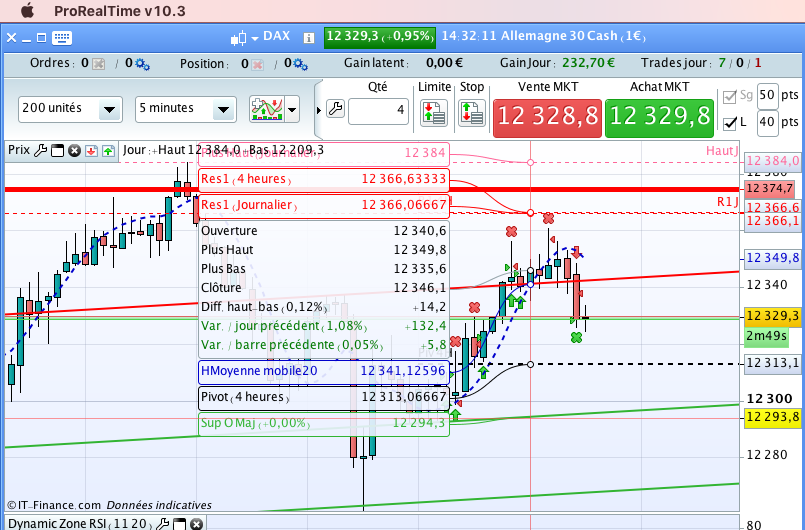Click the Prix panel red down arrow icon
The height and width of the screenshot is (530, 805).
point(91,151)
